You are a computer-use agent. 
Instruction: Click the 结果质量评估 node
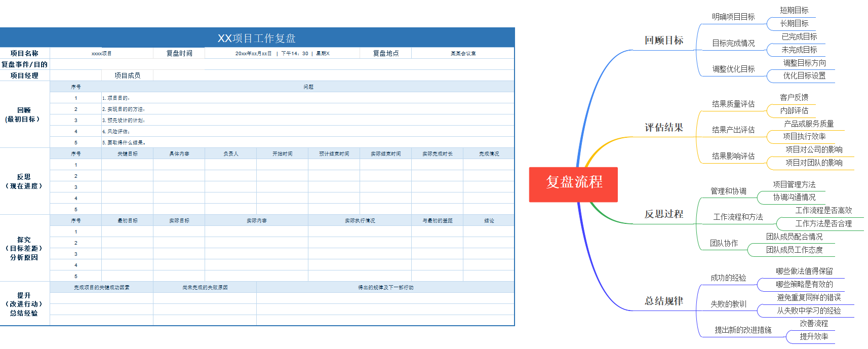(733, 104)
